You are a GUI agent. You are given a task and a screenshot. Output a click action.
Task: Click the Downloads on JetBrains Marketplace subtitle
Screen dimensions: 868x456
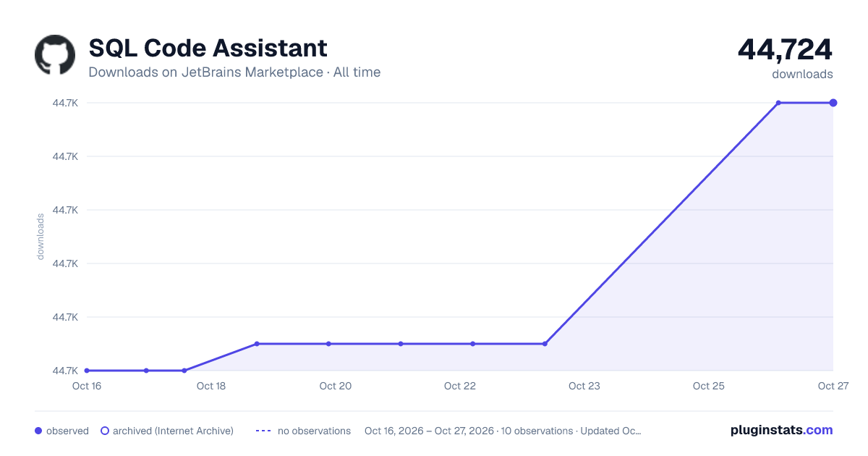[234, 72]
